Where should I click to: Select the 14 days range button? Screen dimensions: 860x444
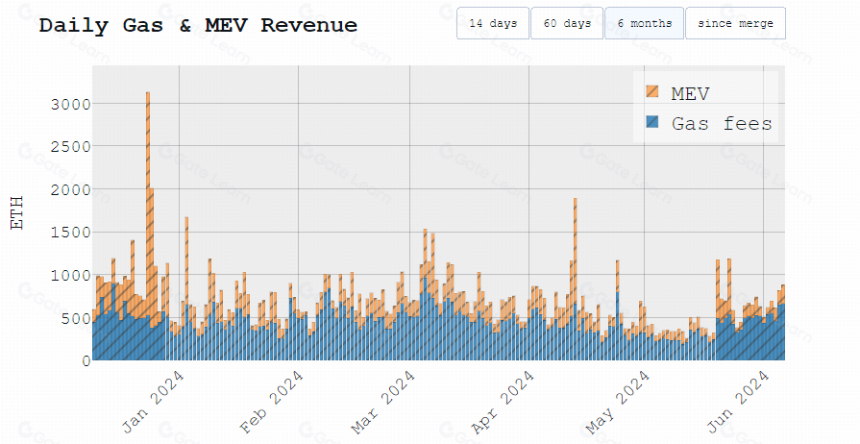493,23
